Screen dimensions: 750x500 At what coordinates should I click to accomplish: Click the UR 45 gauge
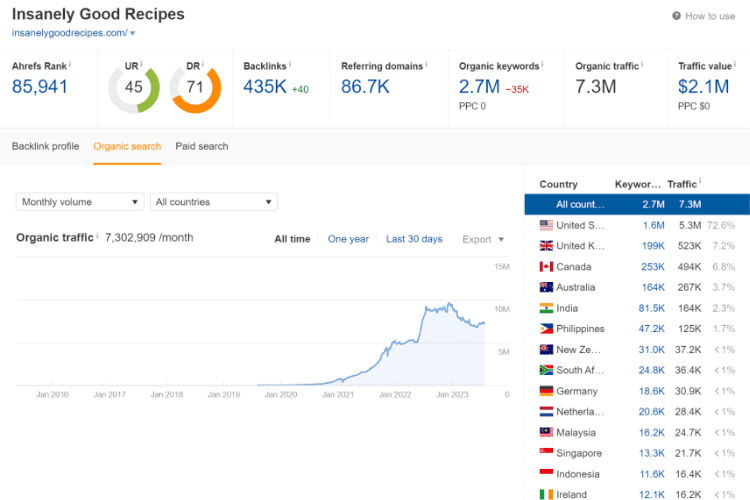pos(134,89)
